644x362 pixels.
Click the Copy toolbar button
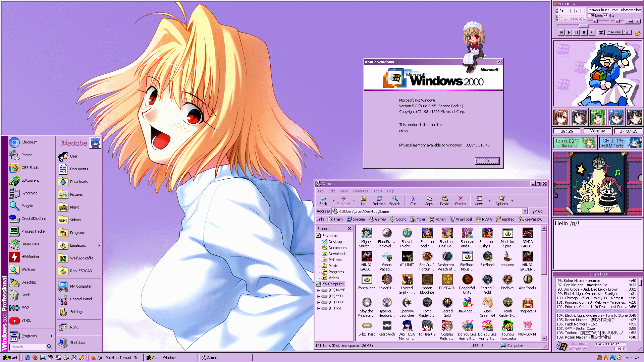pyautogui.click(x=429, y=201)
